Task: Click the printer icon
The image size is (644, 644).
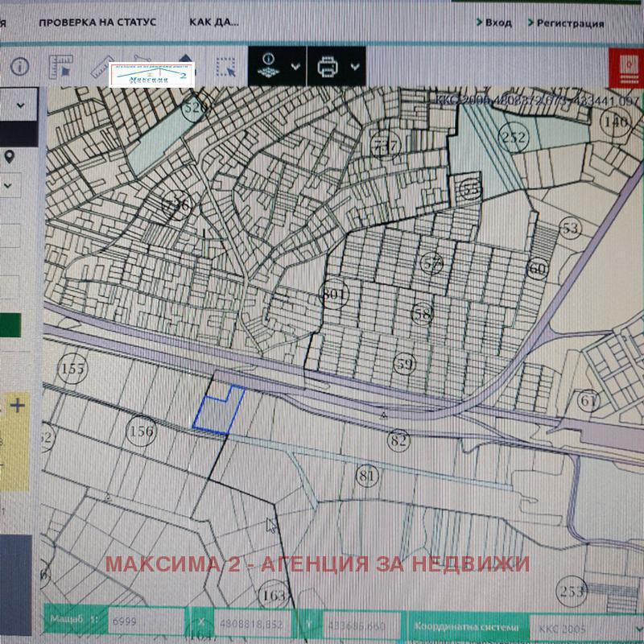Action: pyautogui.click(x=328, y=67)
